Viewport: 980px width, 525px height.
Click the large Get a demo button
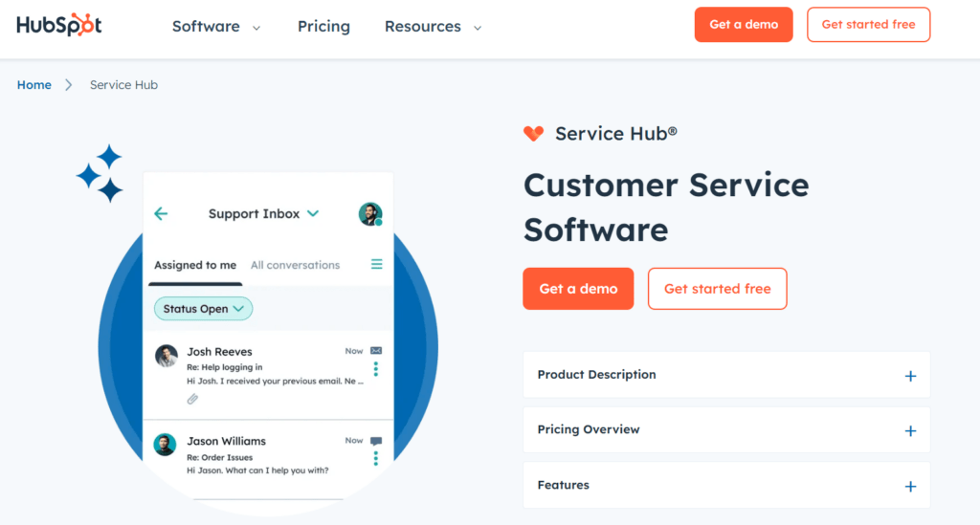point(578,289)
